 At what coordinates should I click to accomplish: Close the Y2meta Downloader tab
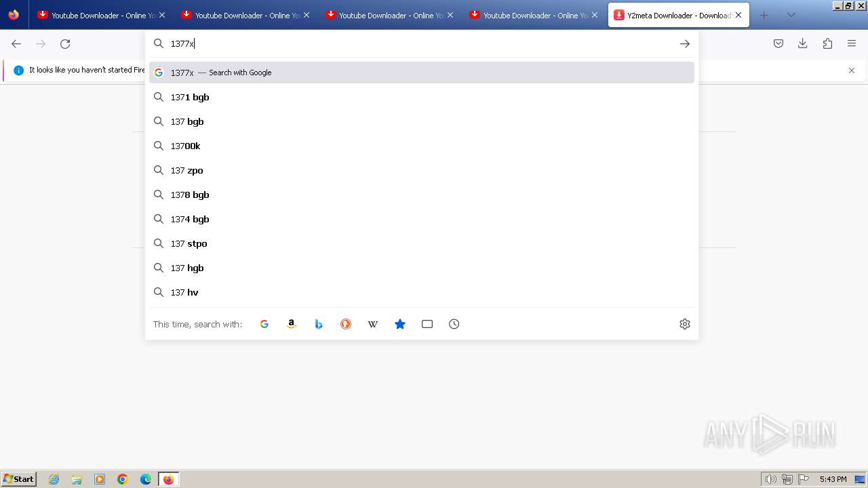tap(738, 15)
